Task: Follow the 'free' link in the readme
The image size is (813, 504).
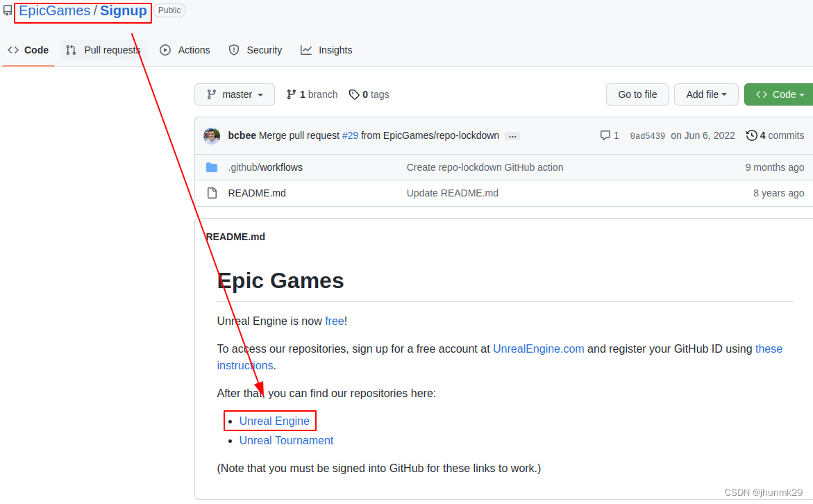Action: (x=335, y=321)
